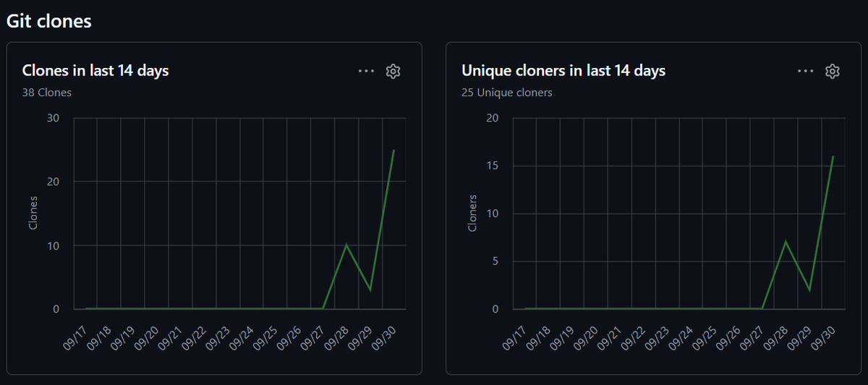Click 'Clones in last 14 days' title
This screenshot has width=868, height=385.
point(95,71)
